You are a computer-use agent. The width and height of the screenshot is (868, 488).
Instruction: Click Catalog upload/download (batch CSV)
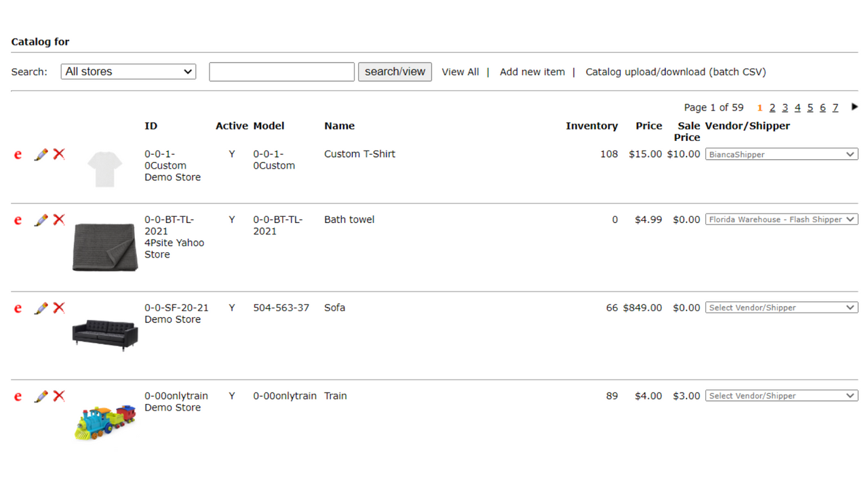[675, 71]
